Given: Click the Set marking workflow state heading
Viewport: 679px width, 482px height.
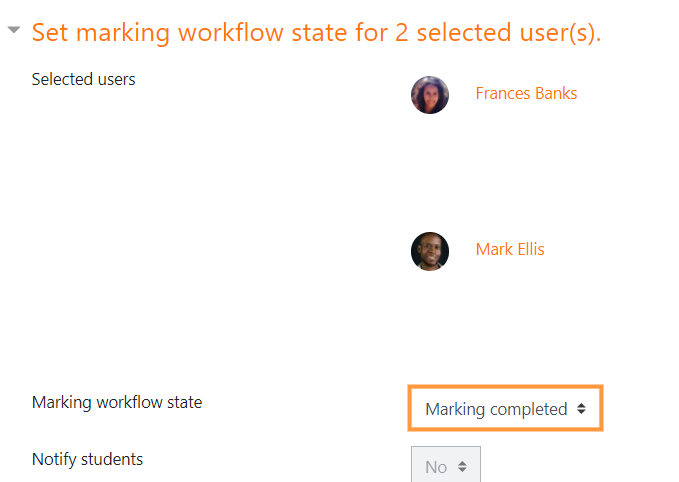Looking at the screenshot, I should coord(317,32).
